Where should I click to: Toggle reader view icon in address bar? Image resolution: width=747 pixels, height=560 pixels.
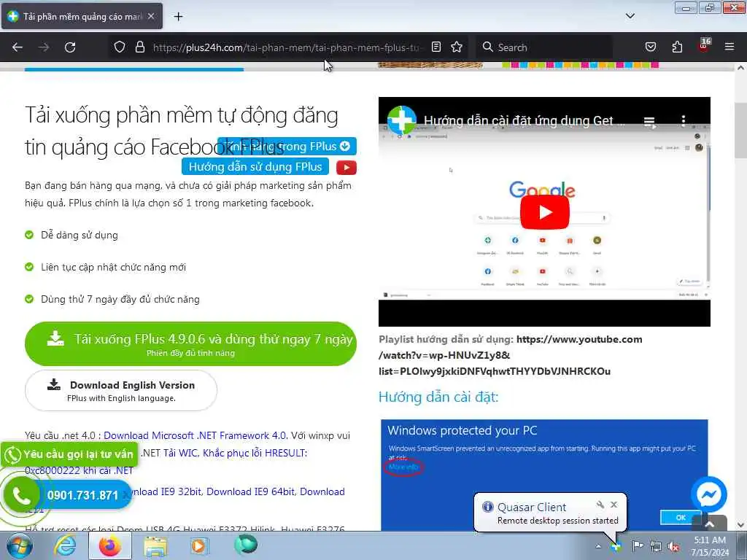(436, 47)
